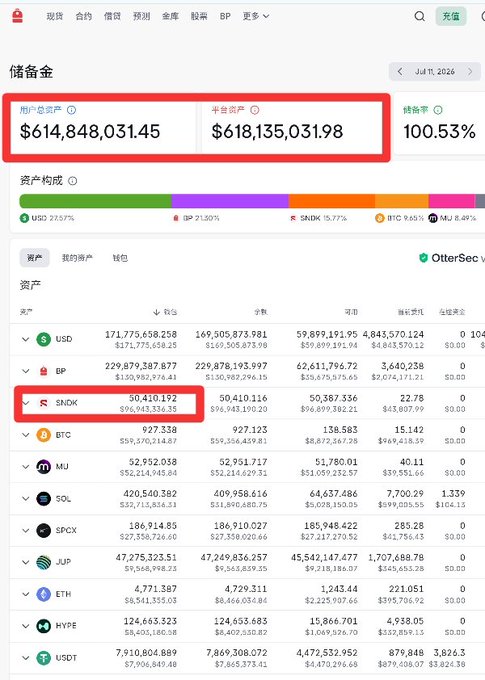The height and width of the screenshot is (680, 485).
Task: Expand the HYPE asset row
Action: point(26,626)
